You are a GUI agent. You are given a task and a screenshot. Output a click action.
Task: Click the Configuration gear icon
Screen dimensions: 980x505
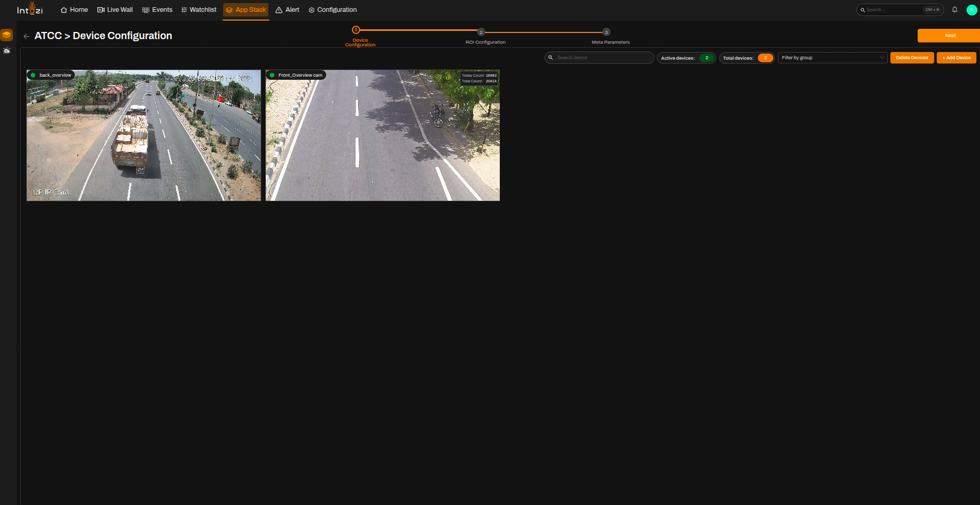coord(311,10)
